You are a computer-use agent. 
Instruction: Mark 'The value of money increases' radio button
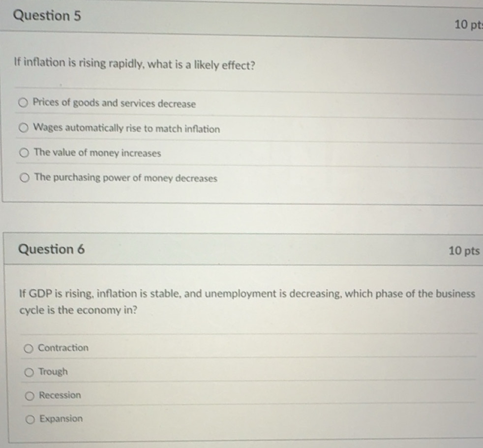[x=24, y=153]
